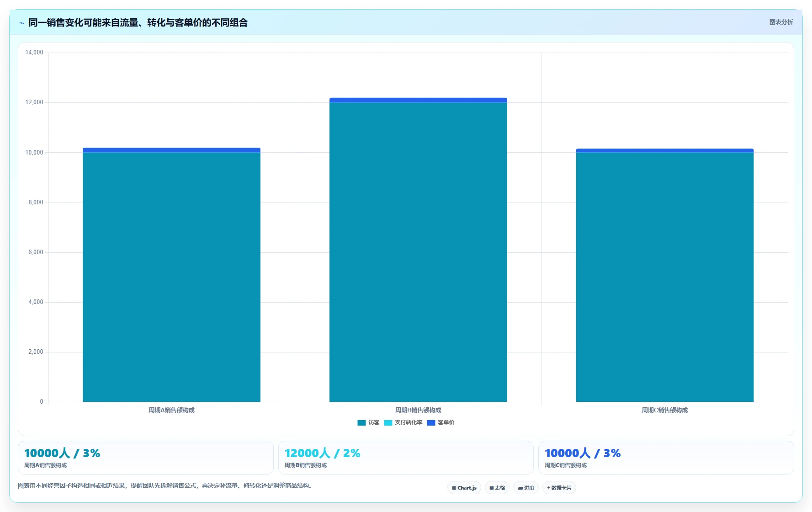Click the blue 客单价 cap on the 周期B bar
Image resolution: width=812 pixels, height=512 pixels.
[418, 100]
